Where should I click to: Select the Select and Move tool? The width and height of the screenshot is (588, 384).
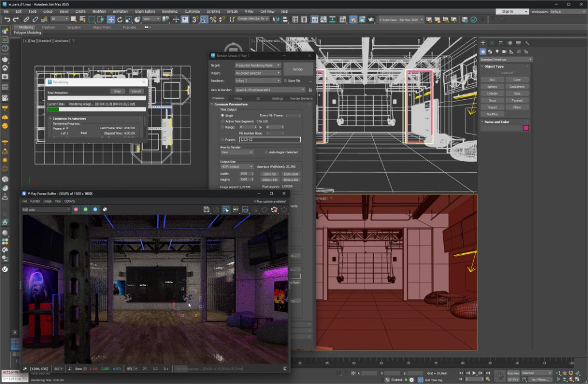(x=111, y=20)
